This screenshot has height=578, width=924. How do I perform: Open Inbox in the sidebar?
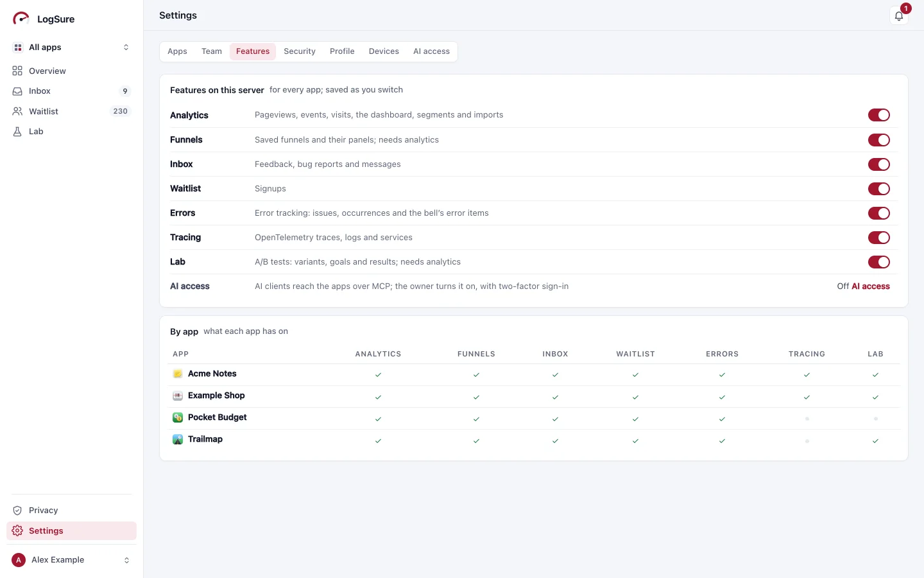click(x=71, y=91)
